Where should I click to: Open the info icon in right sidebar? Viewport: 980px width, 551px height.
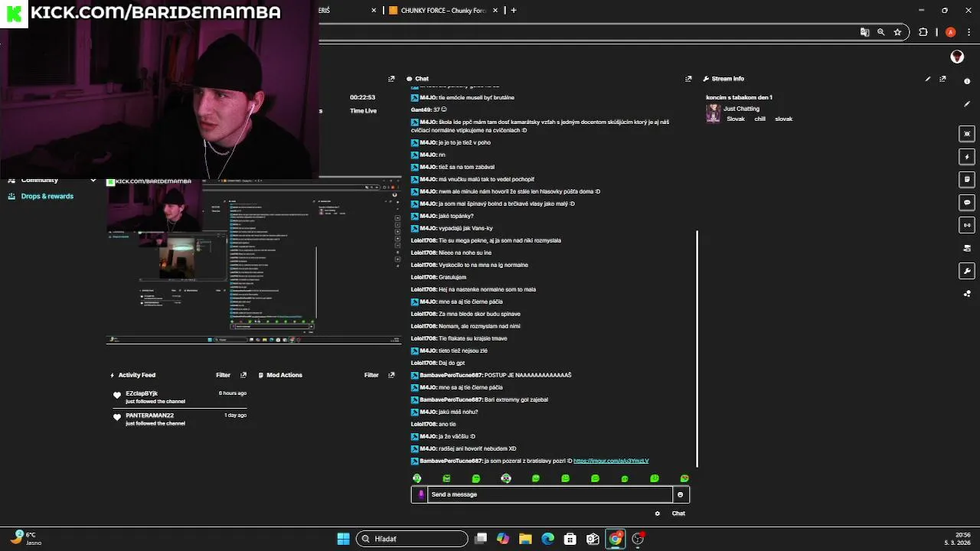pos(967,80)
